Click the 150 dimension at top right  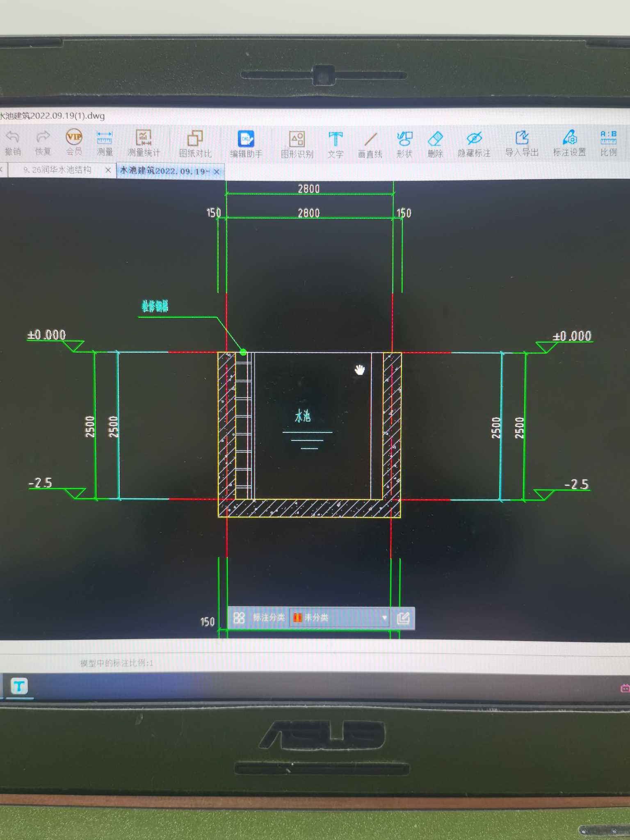(404, 212)
